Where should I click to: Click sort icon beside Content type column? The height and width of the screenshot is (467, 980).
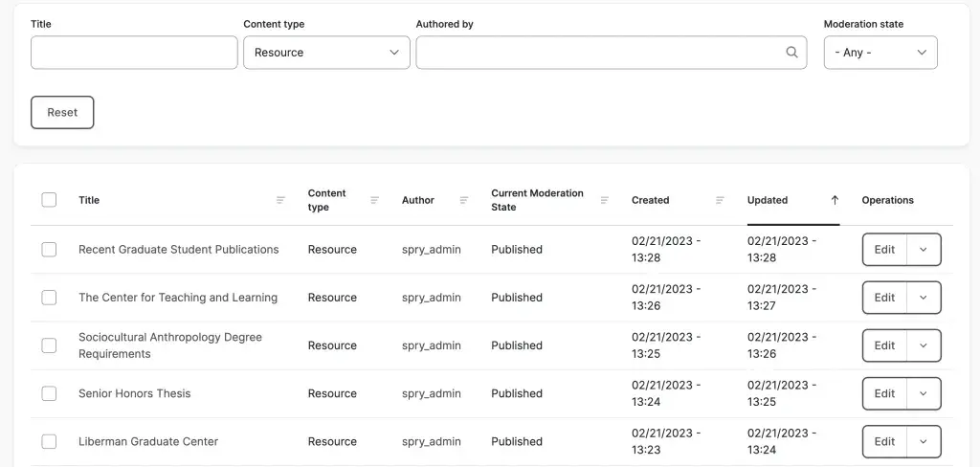pyautogui.click(x=374, y=200)
